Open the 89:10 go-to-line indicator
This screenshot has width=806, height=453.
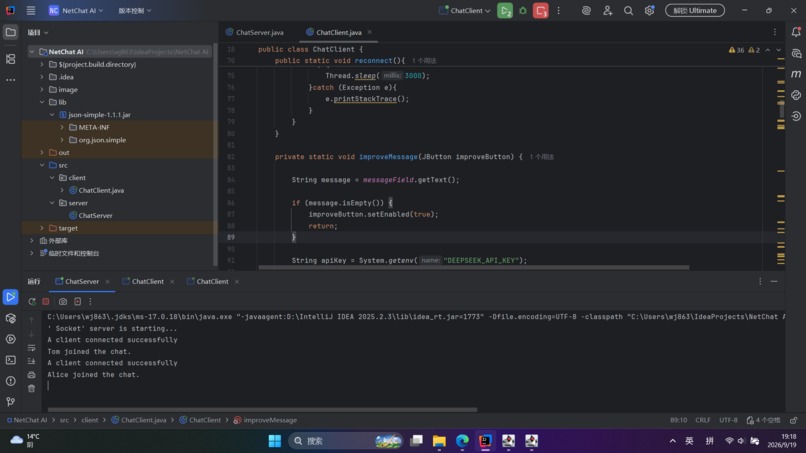(679, 420)
